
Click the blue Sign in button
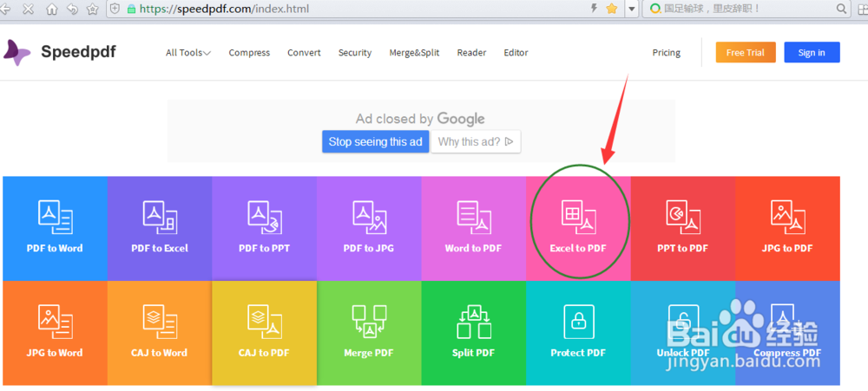(x=812, y=53)
